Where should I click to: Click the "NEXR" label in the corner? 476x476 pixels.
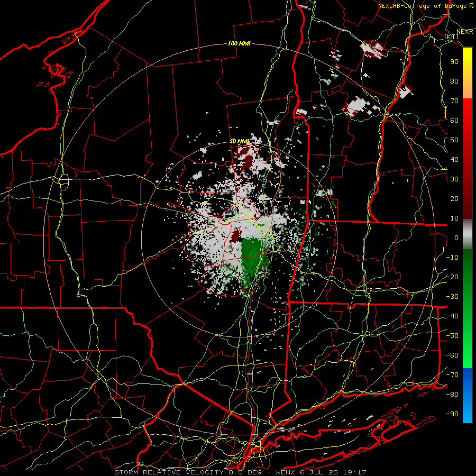pyautogui.click(x=465, y=32)
